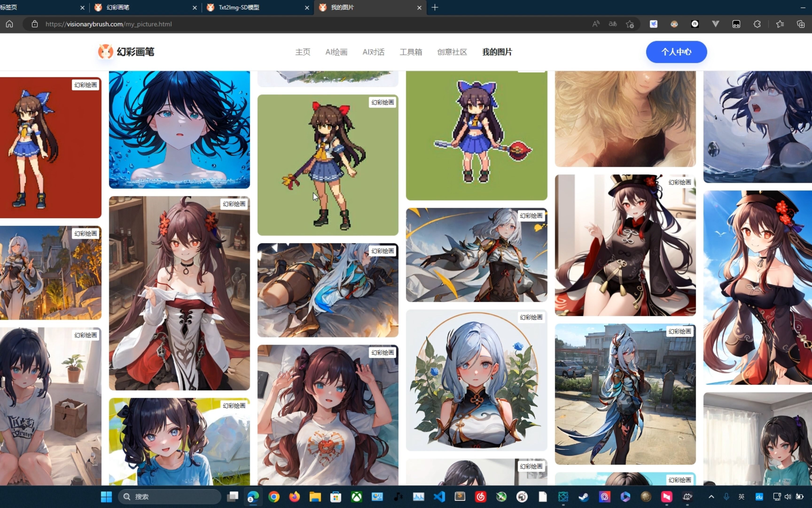The width and height of the screenshot is (812, 508).
Task: Open the blonde hair close-up image
Action: 625,119
